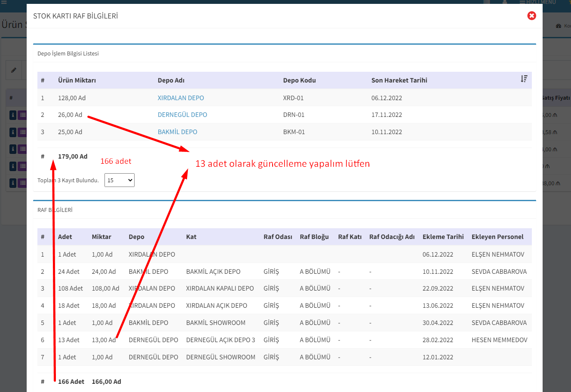Open the info icon of the first product row
Screen dimensions: 571x392
[x=13, y=115]
